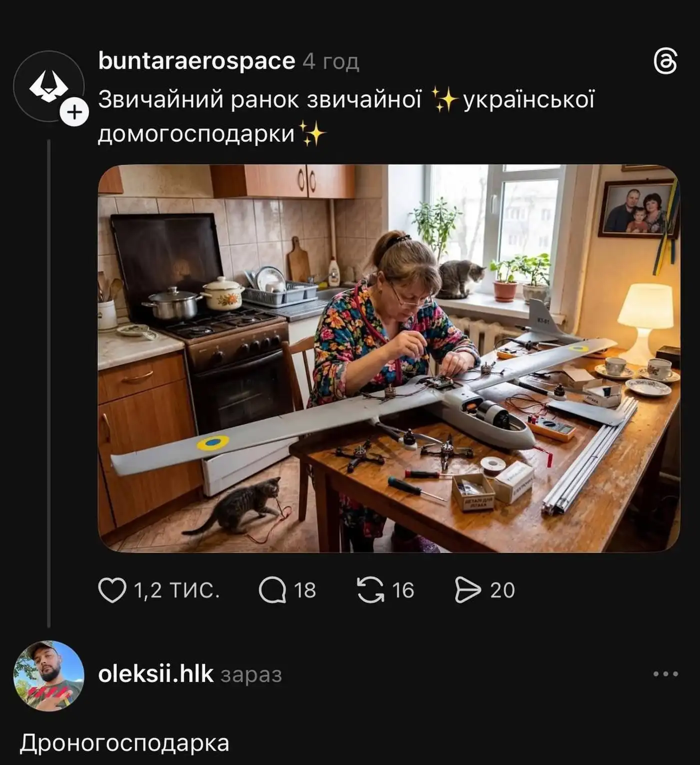Click the "4 год" post timestamp
Image resolution: width=700 pixels, height=765 pixels.
tap(331, 62)
